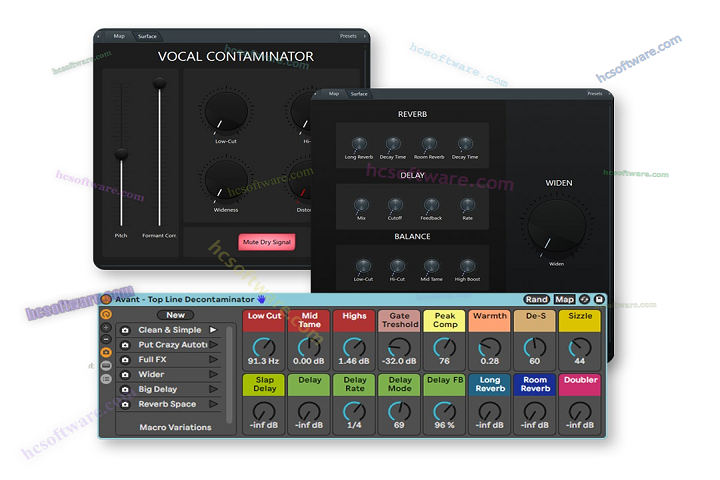Click the plus add-macro button in rack sidebar
Screen dimensions: 720x480
[106, 328]
